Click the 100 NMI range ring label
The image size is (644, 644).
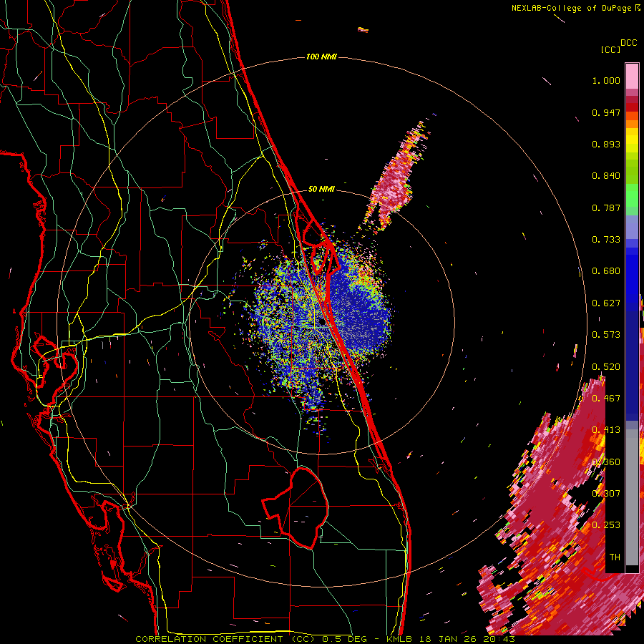point(321,57)
